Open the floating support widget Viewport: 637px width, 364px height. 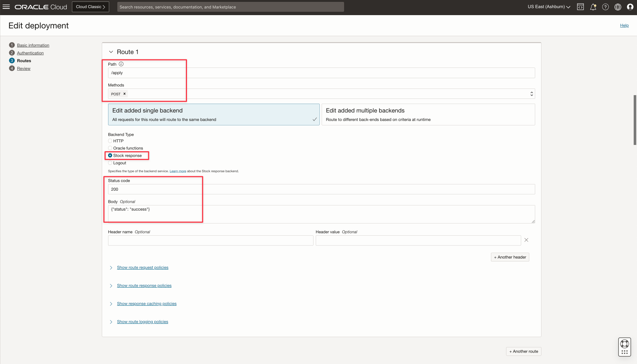pos(624,347)
